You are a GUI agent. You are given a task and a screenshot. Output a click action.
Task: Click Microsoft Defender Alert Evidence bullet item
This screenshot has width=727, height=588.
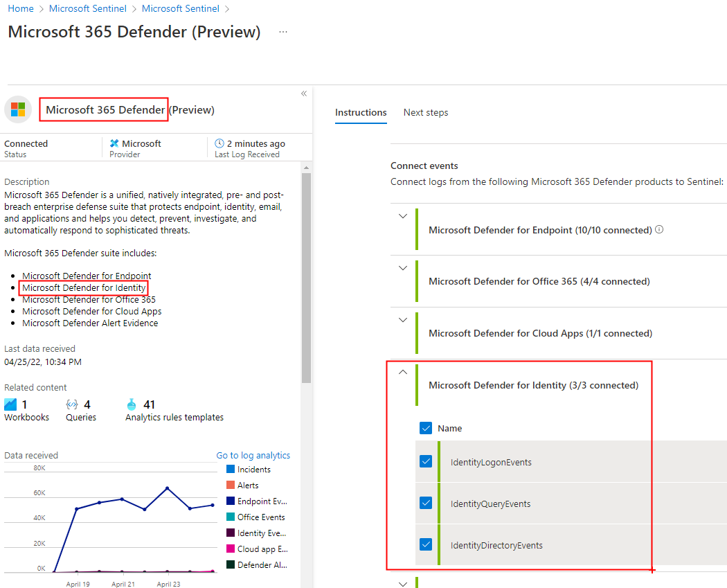90,323
